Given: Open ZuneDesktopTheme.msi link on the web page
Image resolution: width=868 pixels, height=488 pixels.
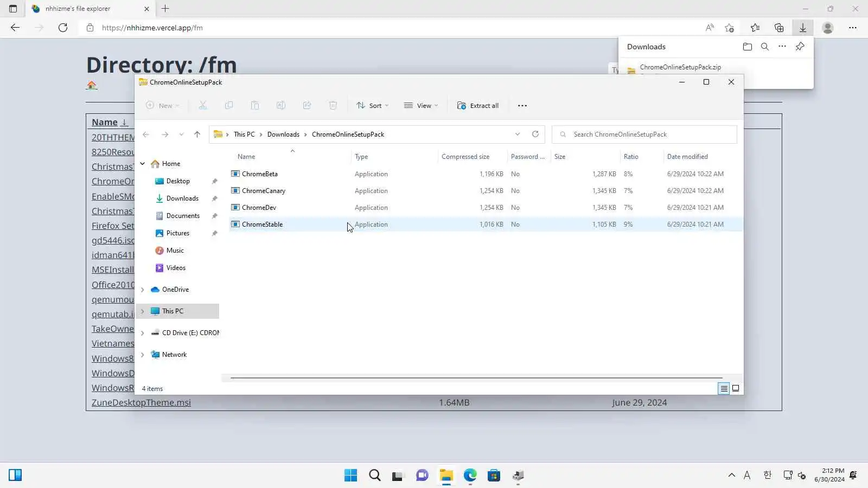Looking at the screenshot, I should pyautogui.click(x=141, y=402).
